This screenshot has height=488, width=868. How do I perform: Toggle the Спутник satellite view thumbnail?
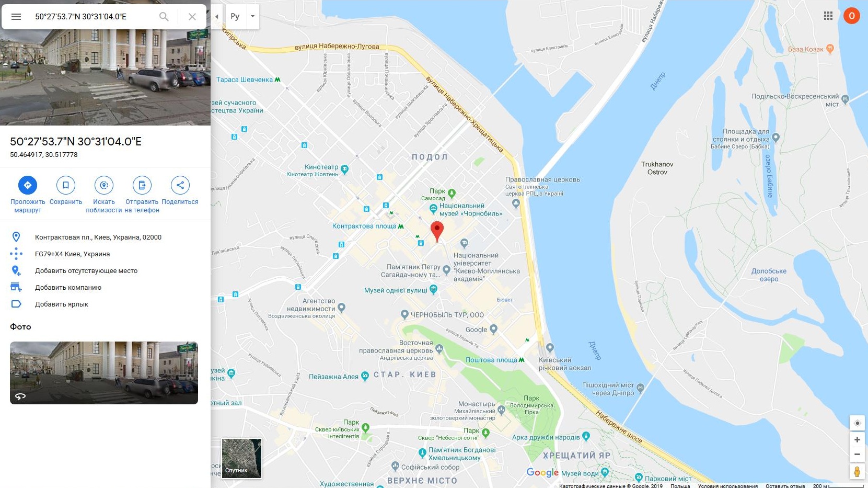pyautogui.click(x=241, y=458)
